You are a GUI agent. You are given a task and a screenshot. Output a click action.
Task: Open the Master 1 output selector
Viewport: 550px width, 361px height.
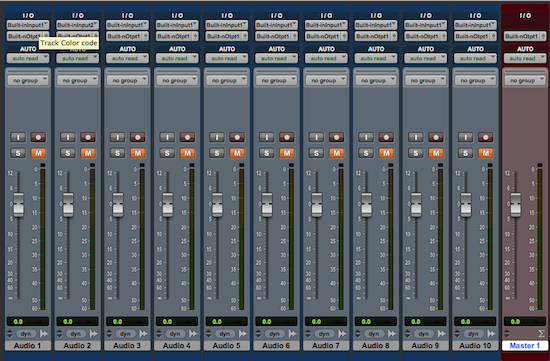tap(522, 36)
